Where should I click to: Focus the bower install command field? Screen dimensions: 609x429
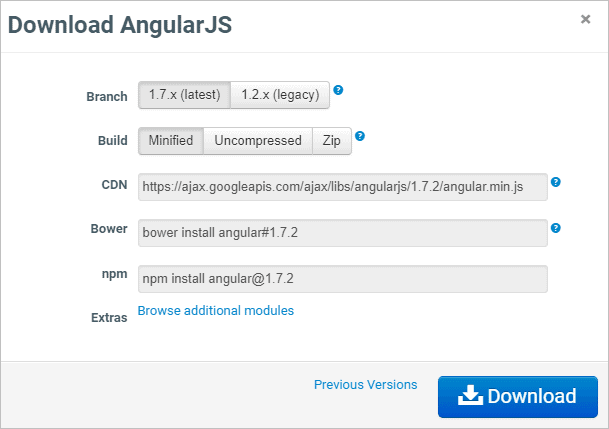point(343,233)
